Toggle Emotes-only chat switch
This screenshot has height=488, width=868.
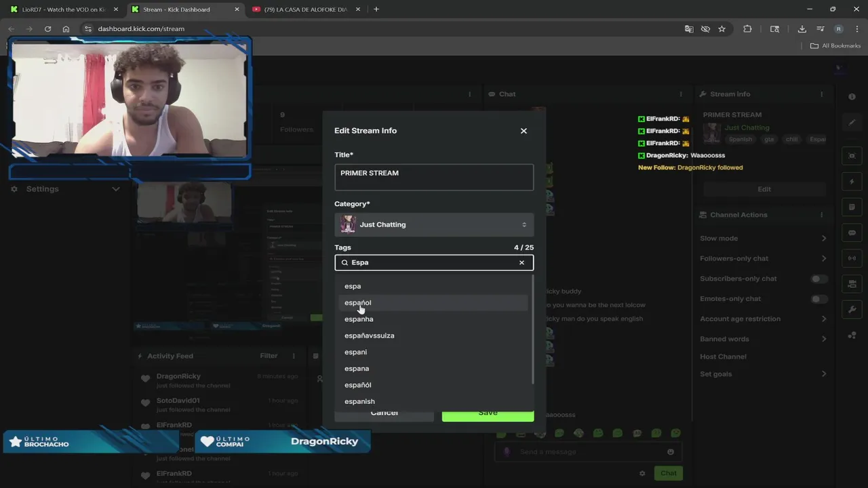(x=818, y=299)
